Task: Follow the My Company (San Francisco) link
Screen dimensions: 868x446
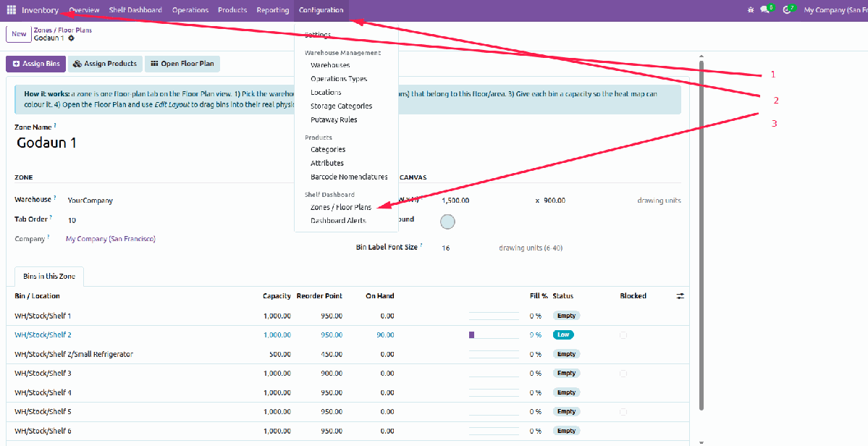Action: (x=111, y=239)
